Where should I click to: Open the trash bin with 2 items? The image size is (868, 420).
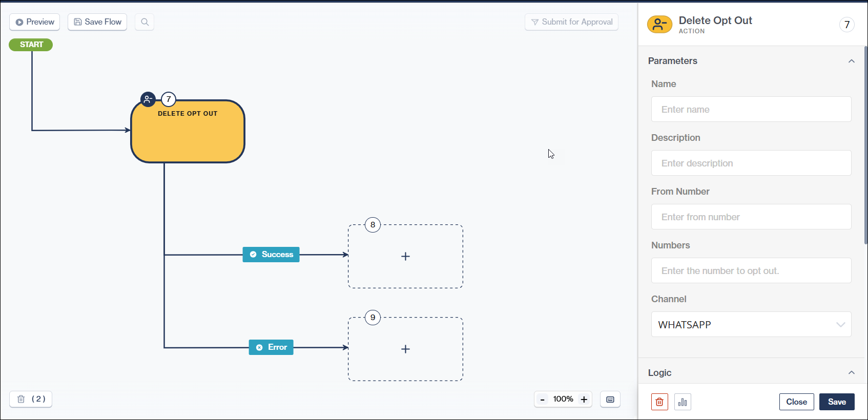(31, 399)
